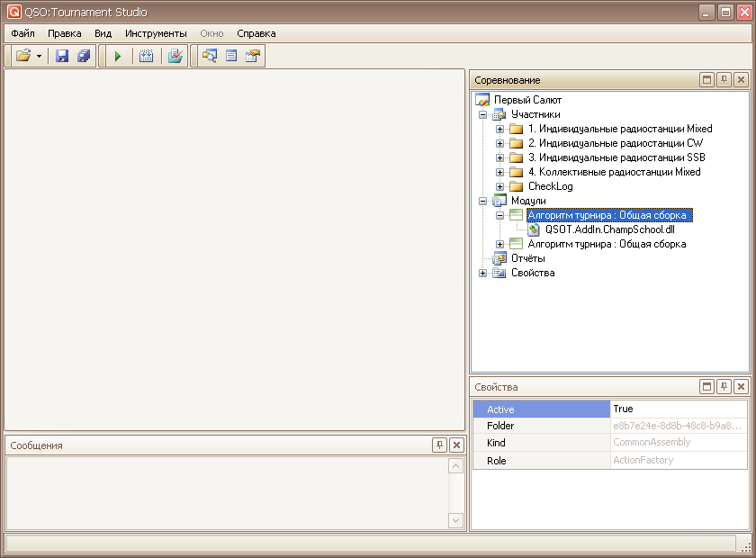Open the Инструменты menu
756x558 pixels.
pyautogui.click(x=156, y=33)
